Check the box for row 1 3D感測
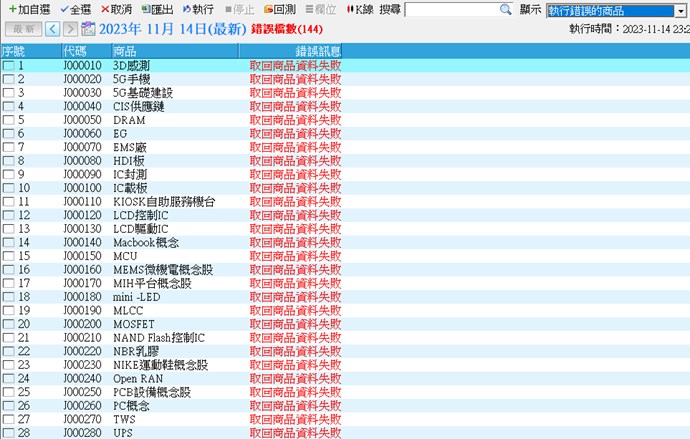This screenshot has height=439, width=690. point(8,66)
